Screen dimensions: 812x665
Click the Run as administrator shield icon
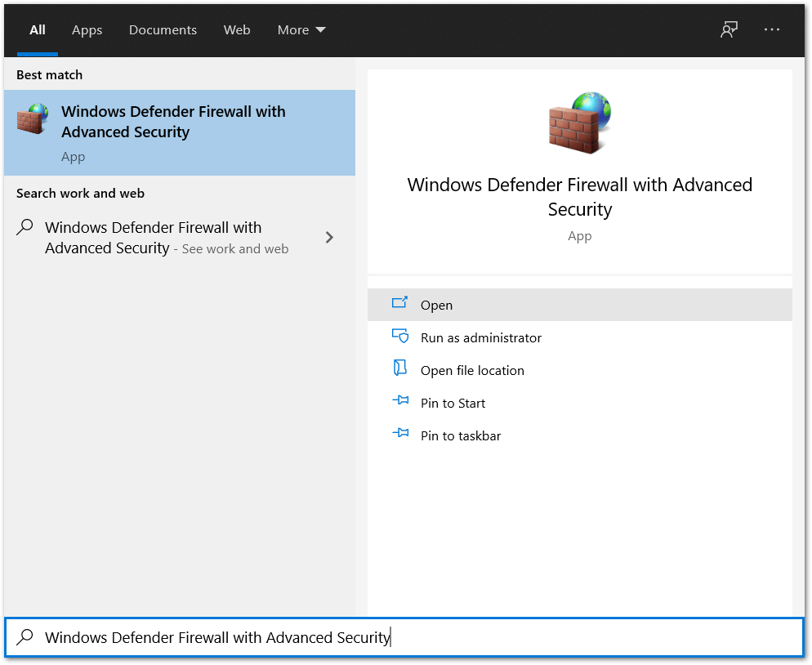pos(400,336)
